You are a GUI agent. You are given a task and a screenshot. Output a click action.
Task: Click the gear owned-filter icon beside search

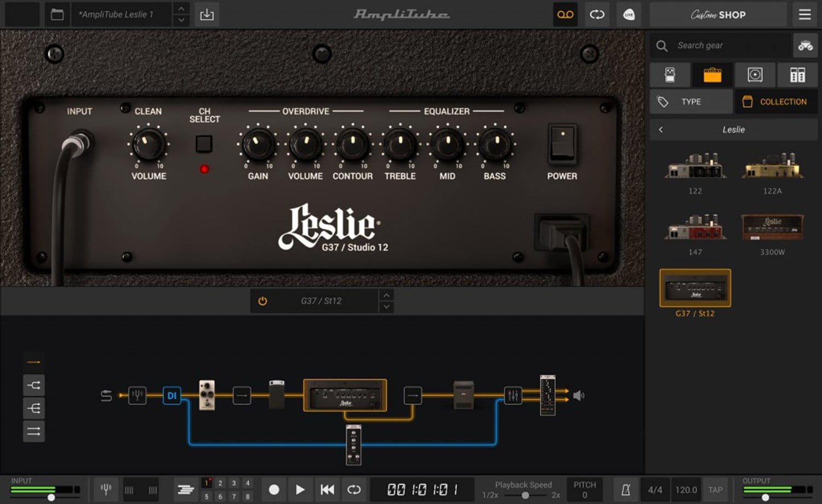pos(805,45)
